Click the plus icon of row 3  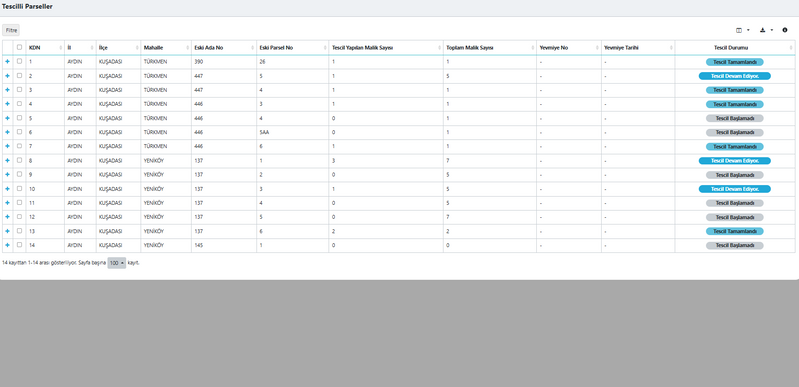point(7,90)
